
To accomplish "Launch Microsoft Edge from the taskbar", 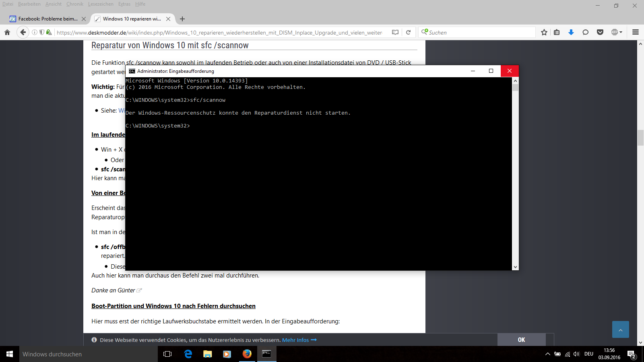I will (188, 354).
